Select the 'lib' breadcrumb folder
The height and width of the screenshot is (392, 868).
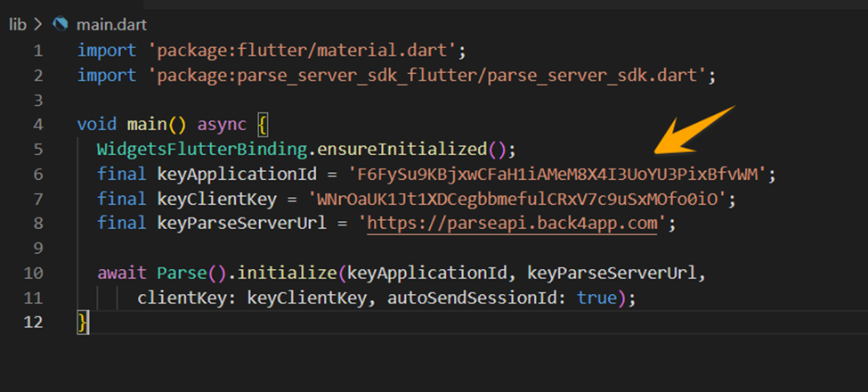pos(17,24)
